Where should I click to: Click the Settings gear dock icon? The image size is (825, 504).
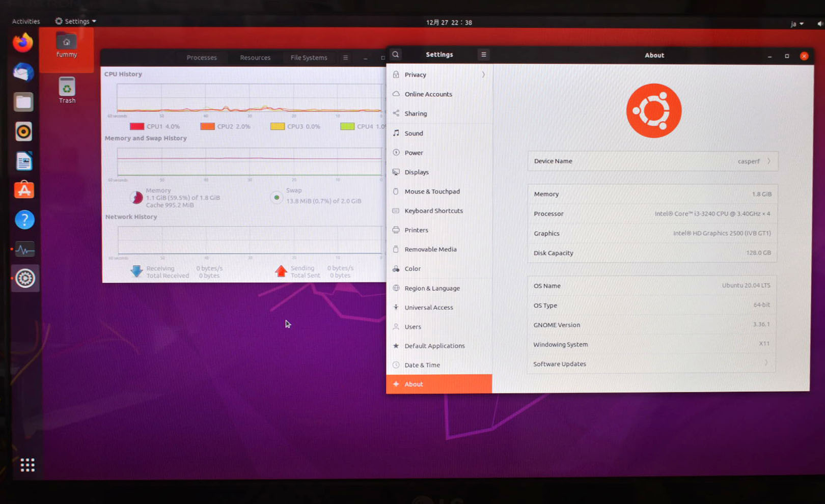25,278
